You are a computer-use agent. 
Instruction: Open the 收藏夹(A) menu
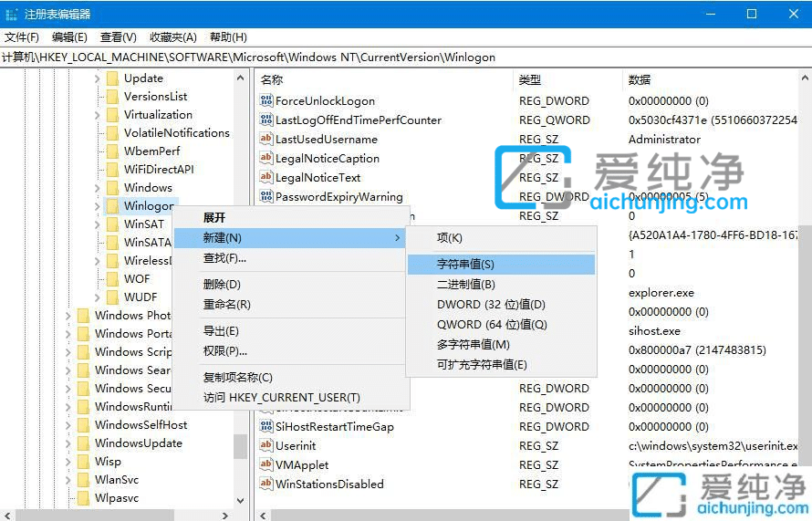(173, 37)
